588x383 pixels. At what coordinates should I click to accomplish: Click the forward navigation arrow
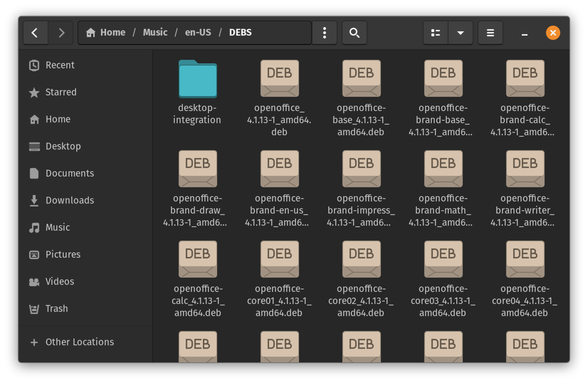61,33
